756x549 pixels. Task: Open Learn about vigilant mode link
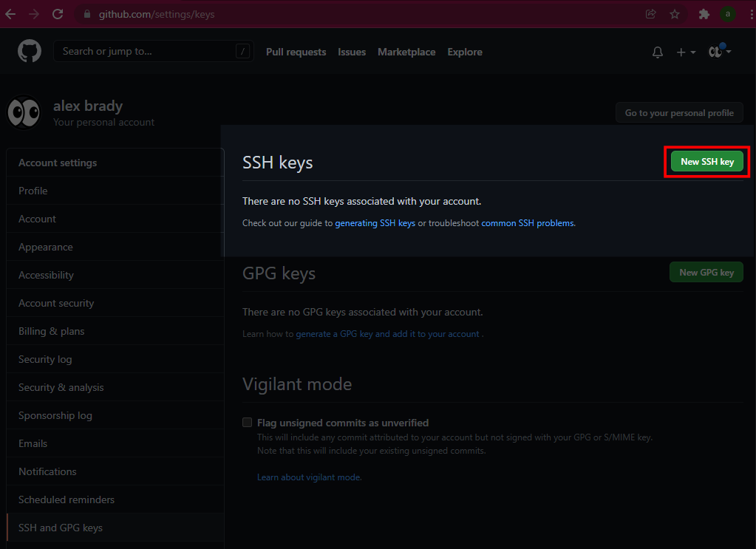click(x=309, y=477)
